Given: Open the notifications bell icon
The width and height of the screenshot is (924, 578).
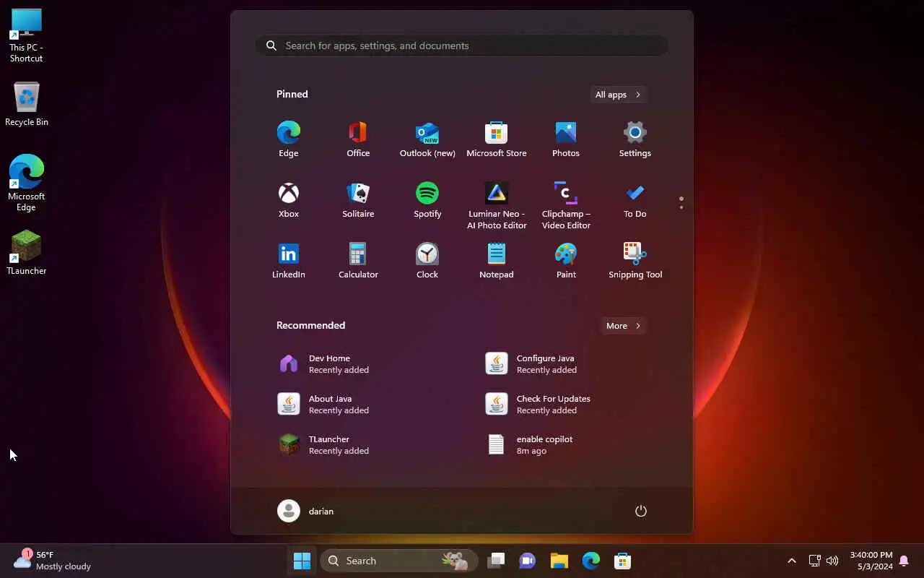Looking at the screenshot, I should [904, 561].
